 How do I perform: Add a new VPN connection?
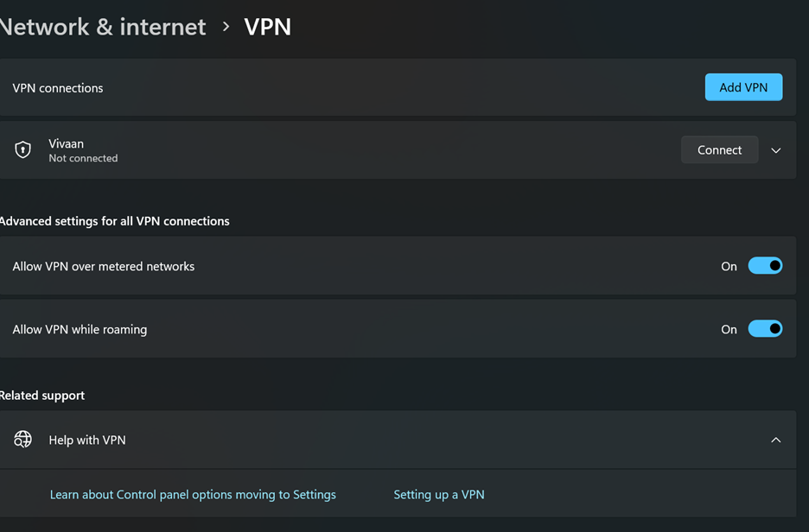click(x=743, y=87)
